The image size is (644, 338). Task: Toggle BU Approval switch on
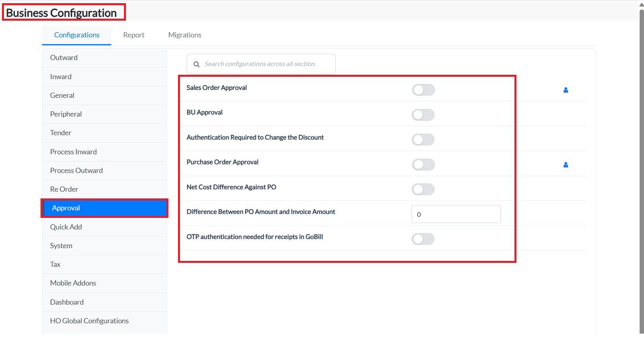pos(423,115)
